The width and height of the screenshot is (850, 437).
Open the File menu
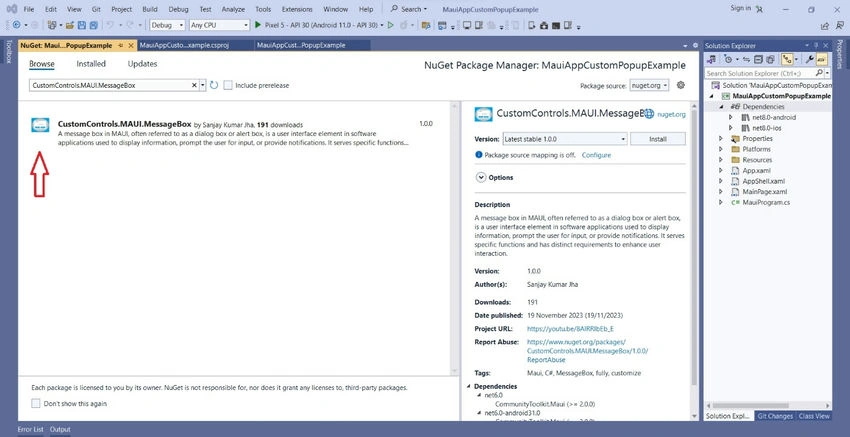click(x=29, y=9)
